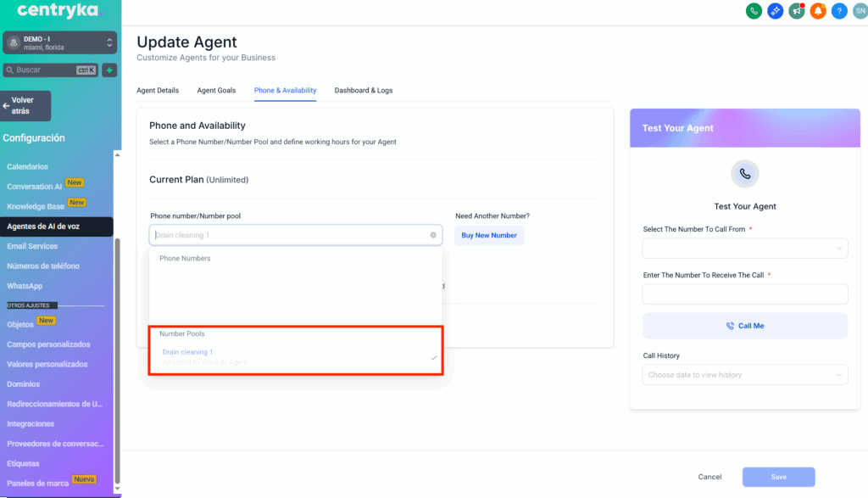
Task: Click the Cancel button
Action: (709, 477)
